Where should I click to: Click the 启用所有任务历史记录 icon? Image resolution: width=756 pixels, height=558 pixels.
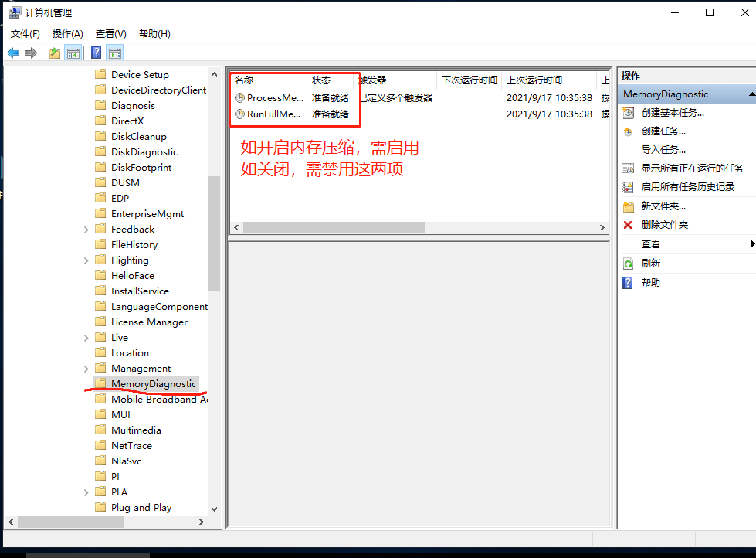coord(628,187)
